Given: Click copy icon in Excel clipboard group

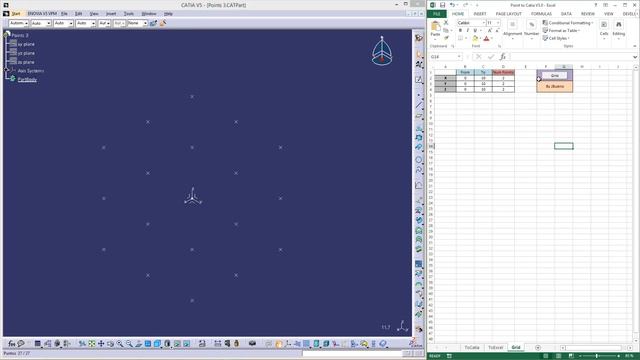Looking at the screenshot, I should pos(446,31).
